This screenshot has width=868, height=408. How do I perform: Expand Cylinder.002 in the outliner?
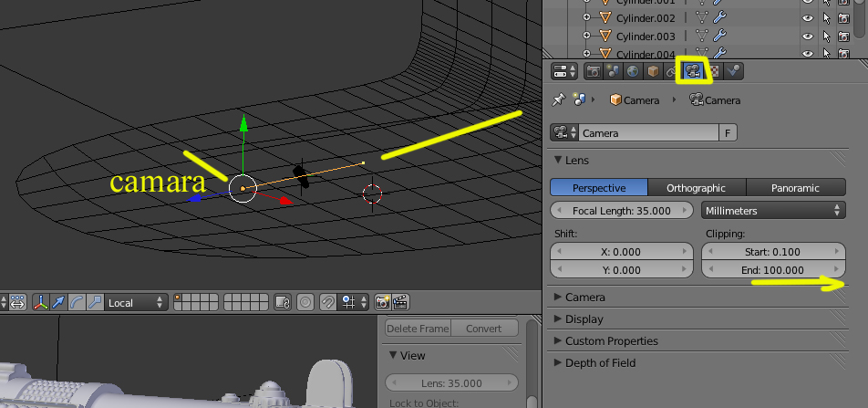coord(587,18)
